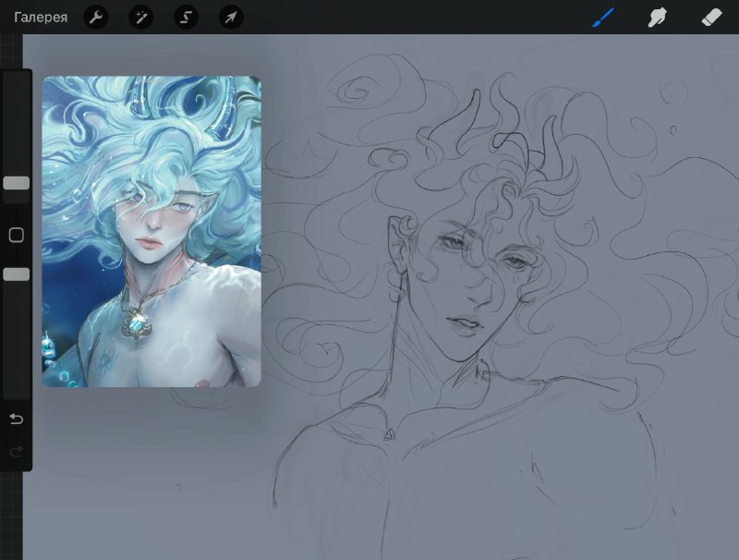The width and height of the screenshot is (739, 560).
Task: Undo the last stroke
Action: pyautogui.click(x=17, y=419)
